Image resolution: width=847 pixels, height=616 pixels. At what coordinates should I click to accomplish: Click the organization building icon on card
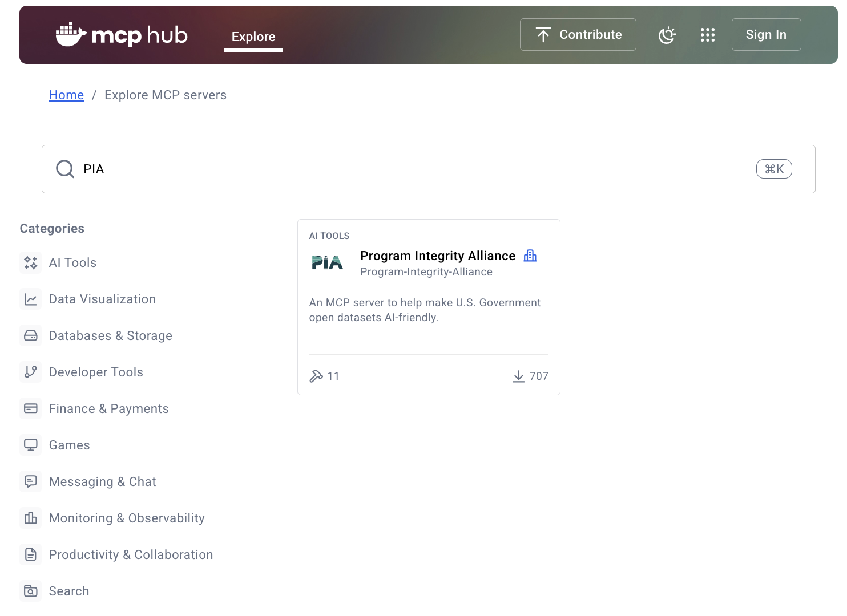[x=530, y=256]
